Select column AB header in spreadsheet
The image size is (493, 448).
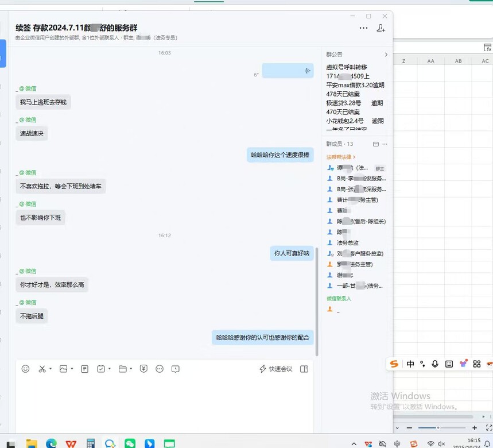click(459, 61)
